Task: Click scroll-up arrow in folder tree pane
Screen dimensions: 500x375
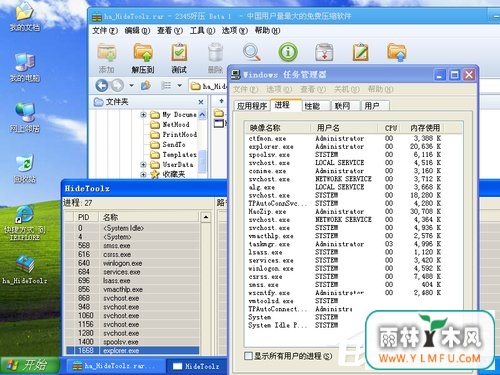Action: pyautogui.click(x=202, y=115)
